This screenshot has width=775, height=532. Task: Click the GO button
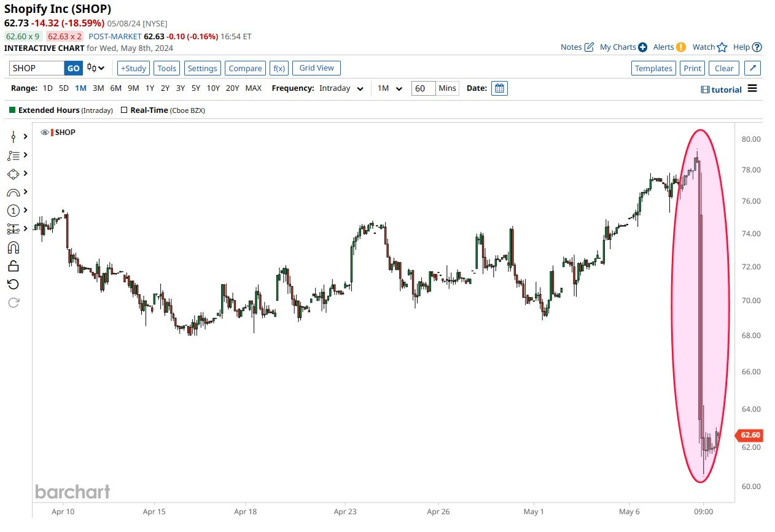pos(73,68)
